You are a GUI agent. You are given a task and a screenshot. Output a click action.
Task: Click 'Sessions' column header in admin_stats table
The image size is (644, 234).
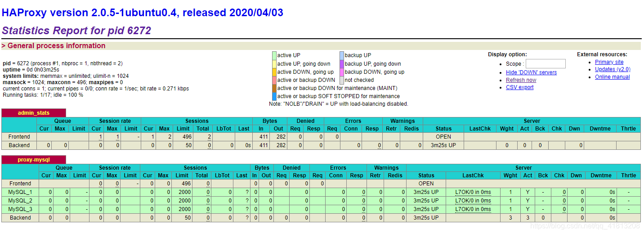(197, 121)
